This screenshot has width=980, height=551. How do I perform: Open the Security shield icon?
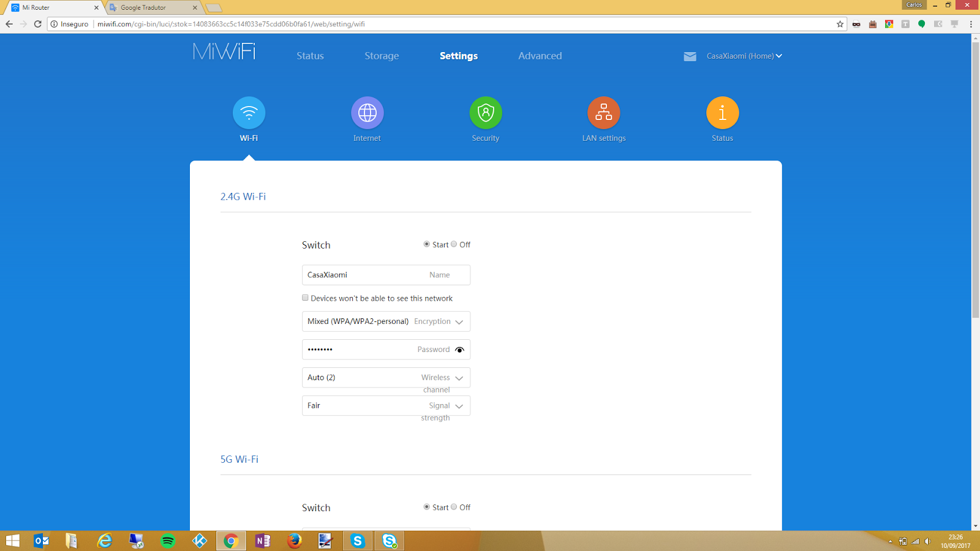(486, 113)
